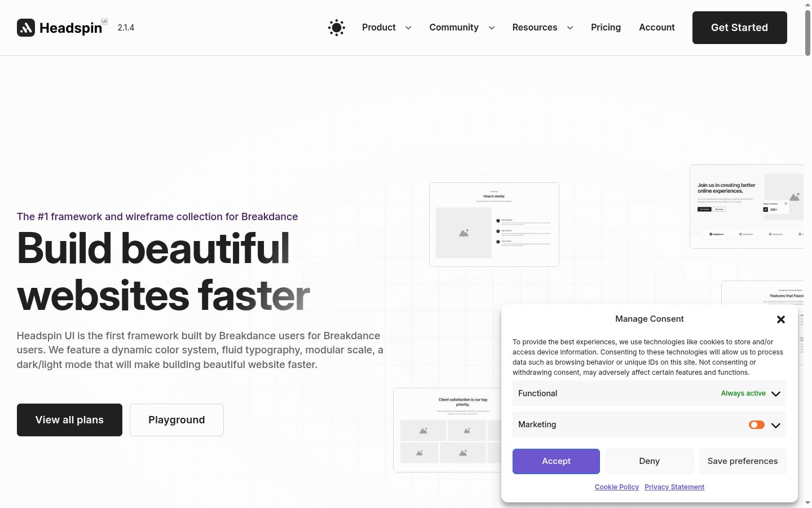
Task: Save preferences in consent dialog
Action: tap(743, 461)
